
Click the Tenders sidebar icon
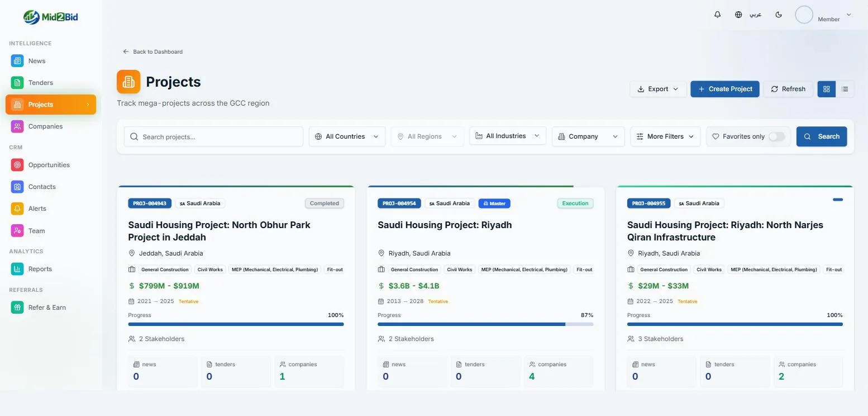[x=17, y=83]
